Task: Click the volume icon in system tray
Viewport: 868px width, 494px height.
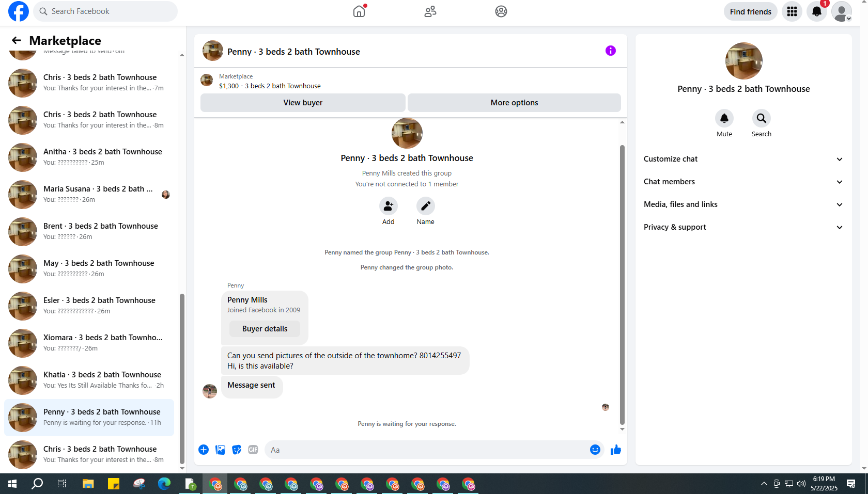Action: pyautogui.click(x=801, y=484)
